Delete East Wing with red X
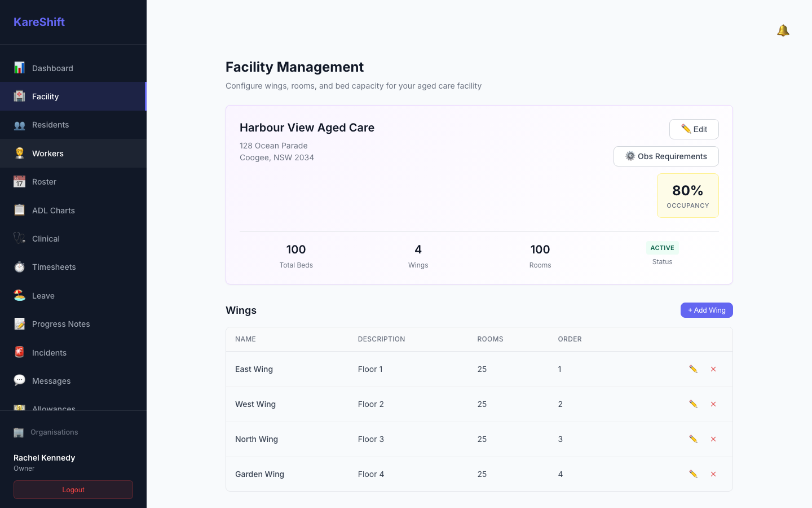 (x=713, y=369)
